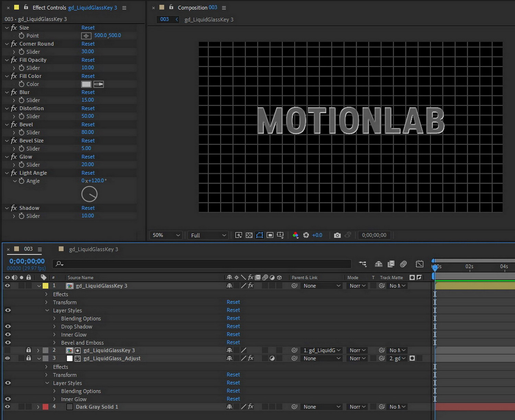This screenshot has width=515, height=420.
Task: Click the hide shy layers timeline icon
Action: [x=379, y=264]
